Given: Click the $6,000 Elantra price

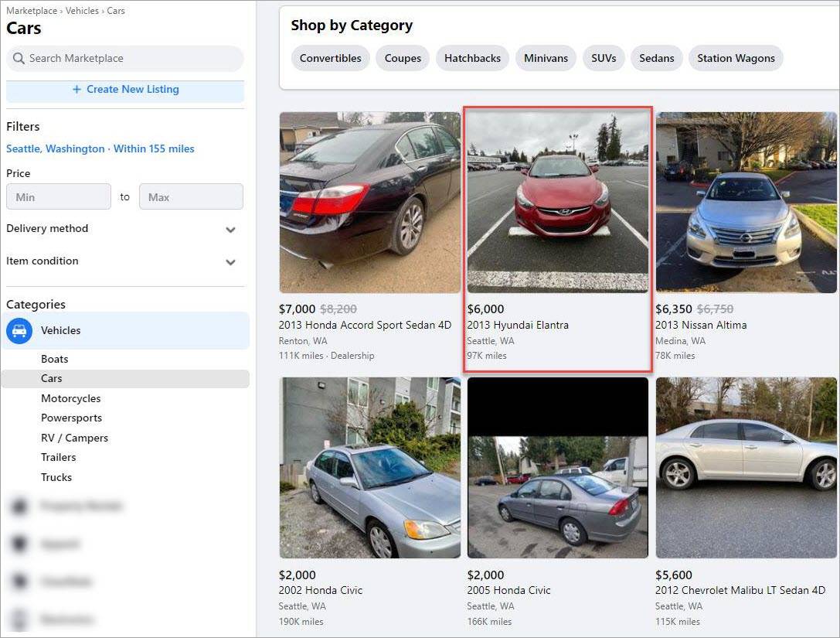Looking at the screenshot, I should [x=485, y=309].
